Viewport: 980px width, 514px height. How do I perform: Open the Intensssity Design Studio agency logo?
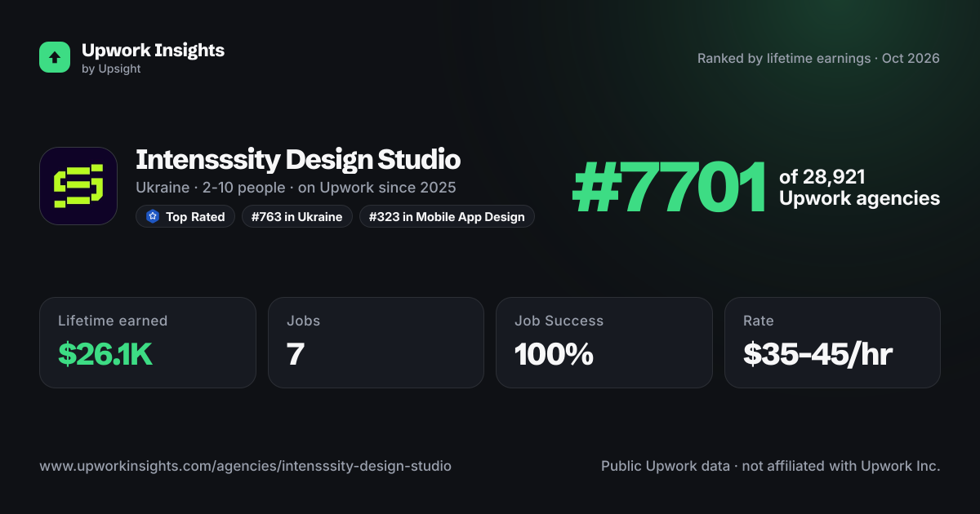point(78,186)
